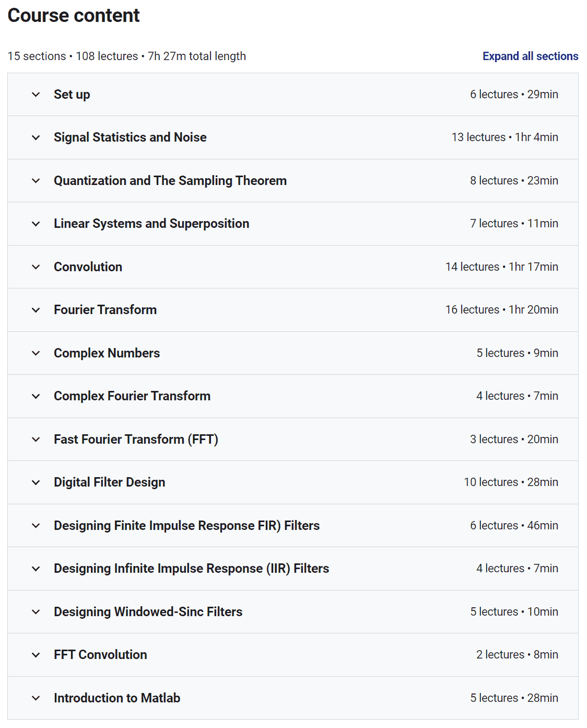Click the 13 lectures • 1hr 4min label
The height and width of the screenshot is (728, 587).
pyautogui.click(x=504, y=137)
